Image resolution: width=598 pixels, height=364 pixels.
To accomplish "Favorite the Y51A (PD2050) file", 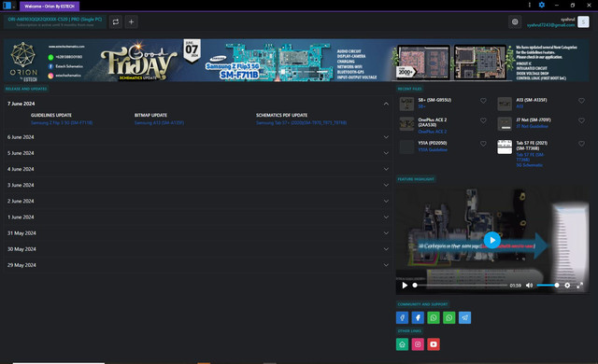I will [483, 144].
